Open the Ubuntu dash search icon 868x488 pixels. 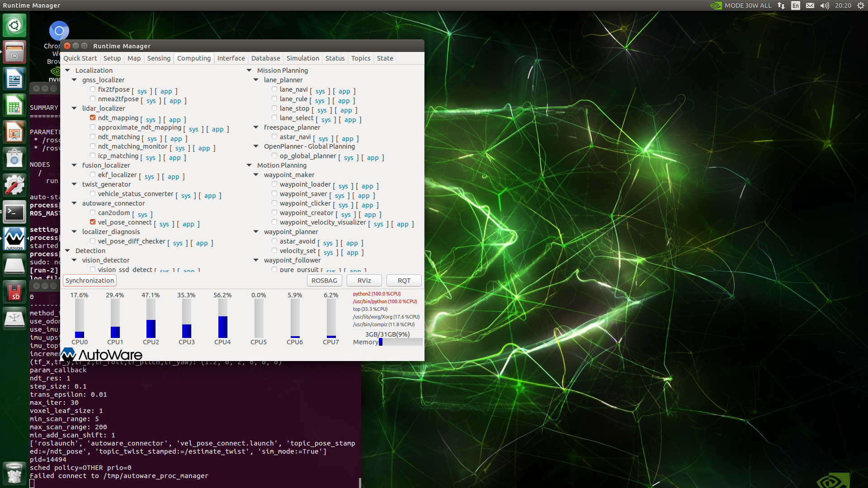(x=14, y=25)
